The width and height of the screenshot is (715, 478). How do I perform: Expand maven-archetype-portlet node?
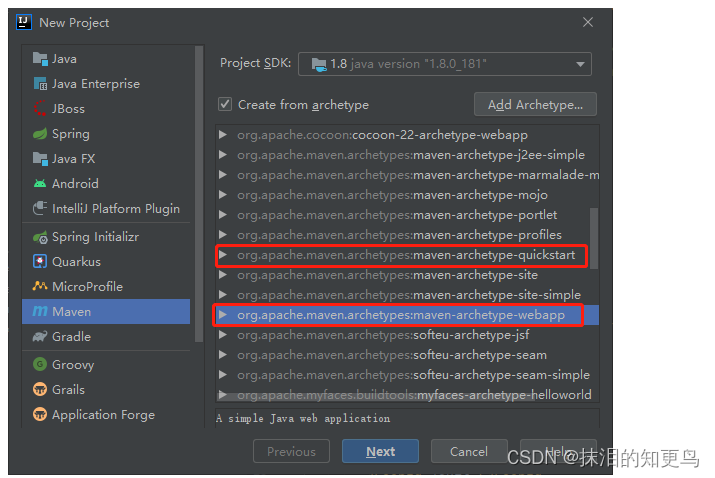pyautogui.click(x=223, y=215)
